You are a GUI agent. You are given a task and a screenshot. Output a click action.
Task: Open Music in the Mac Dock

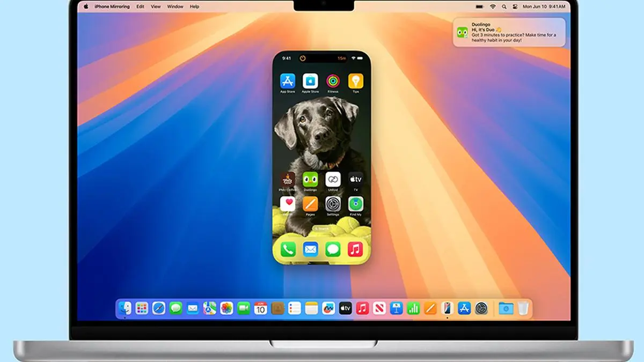362,308
